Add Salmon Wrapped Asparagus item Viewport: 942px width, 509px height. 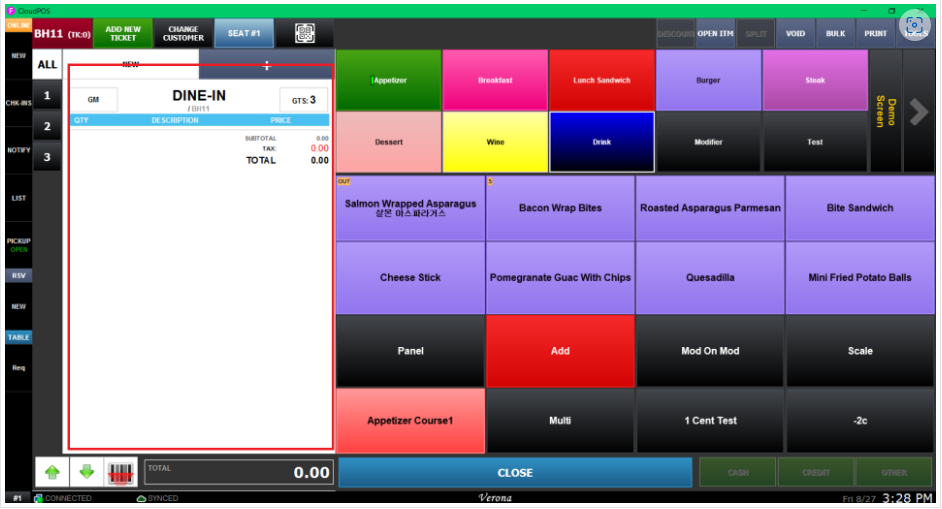pos(410,208)
